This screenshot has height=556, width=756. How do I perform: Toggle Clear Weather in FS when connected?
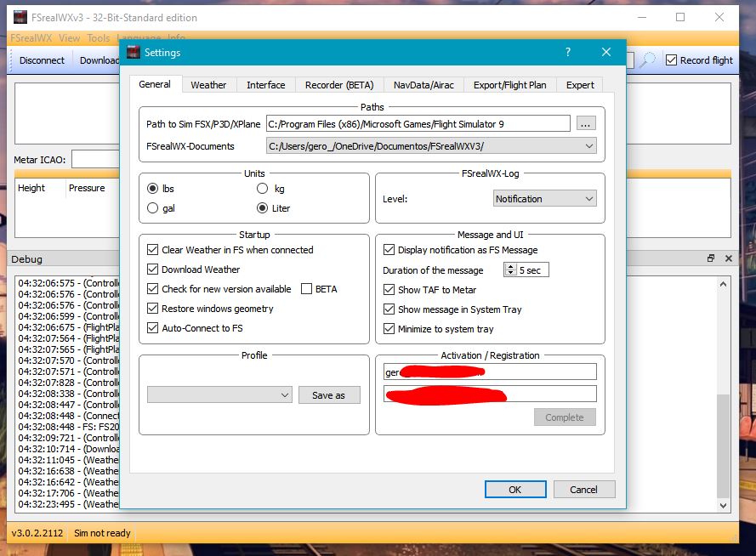152,250
